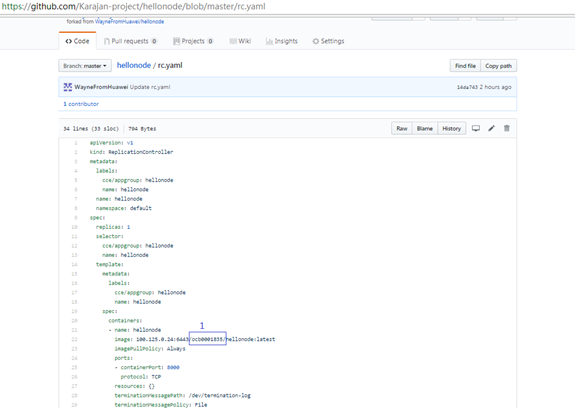Click the pencil edit file icon

(491, 128)
